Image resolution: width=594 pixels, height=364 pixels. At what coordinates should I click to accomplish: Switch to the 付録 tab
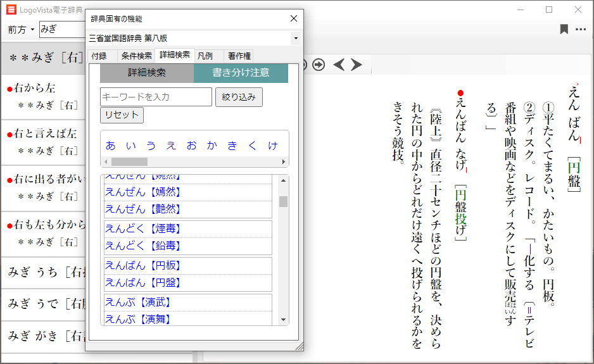click(x=99, y=56)
